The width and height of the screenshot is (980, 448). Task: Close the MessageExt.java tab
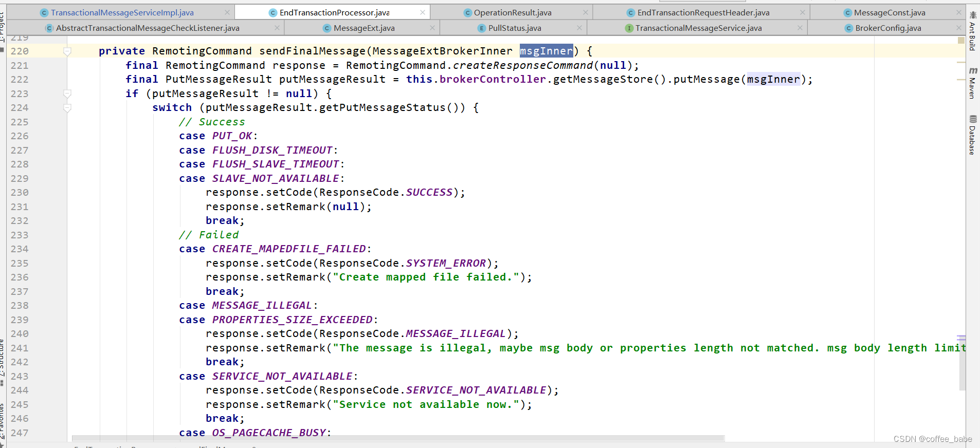click(x=432, y=28)
